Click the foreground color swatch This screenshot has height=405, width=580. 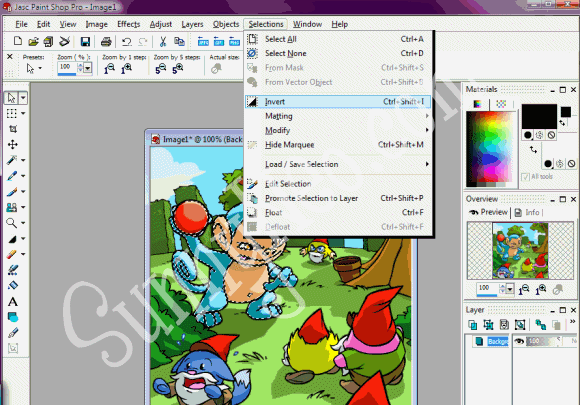[x=539, y=116]
